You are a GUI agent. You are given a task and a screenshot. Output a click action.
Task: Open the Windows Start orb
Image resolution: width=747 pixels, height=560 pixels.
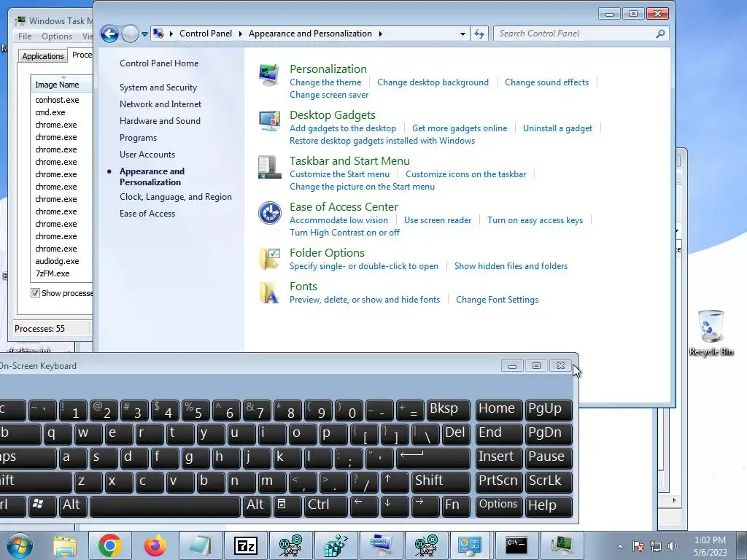[20, 545]
